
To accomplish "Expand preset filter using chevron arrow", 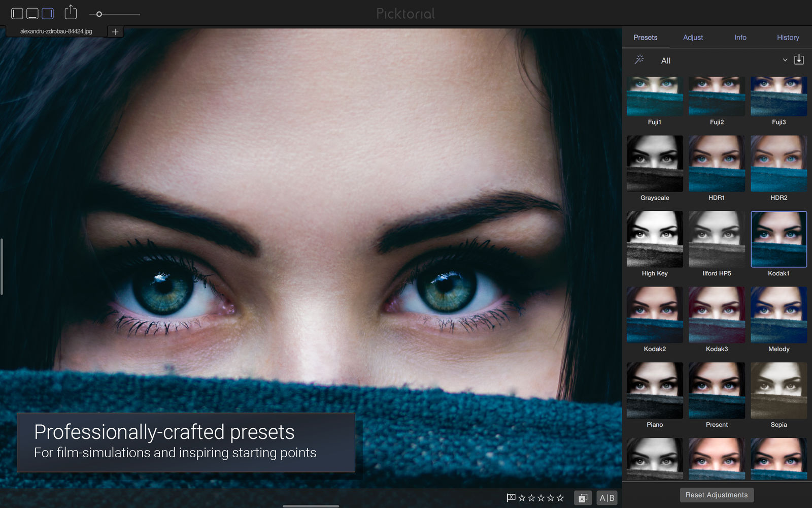I will coord(785,60).
